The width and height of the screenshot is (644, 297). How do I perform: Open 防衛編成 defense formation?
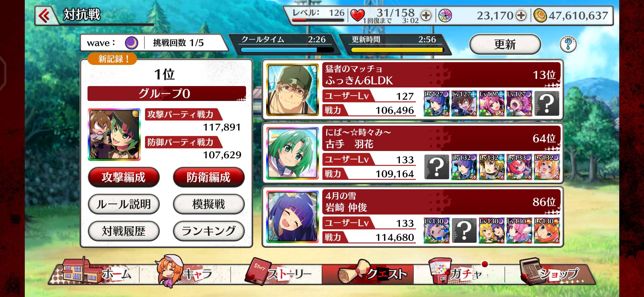tap(209, 177)
